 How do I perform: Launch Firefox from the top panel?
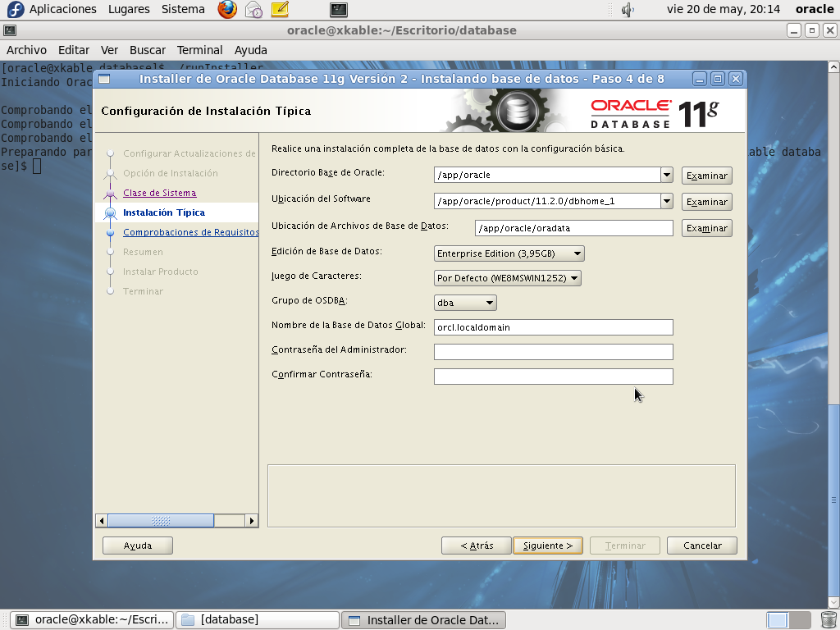[x=227, y=9]
